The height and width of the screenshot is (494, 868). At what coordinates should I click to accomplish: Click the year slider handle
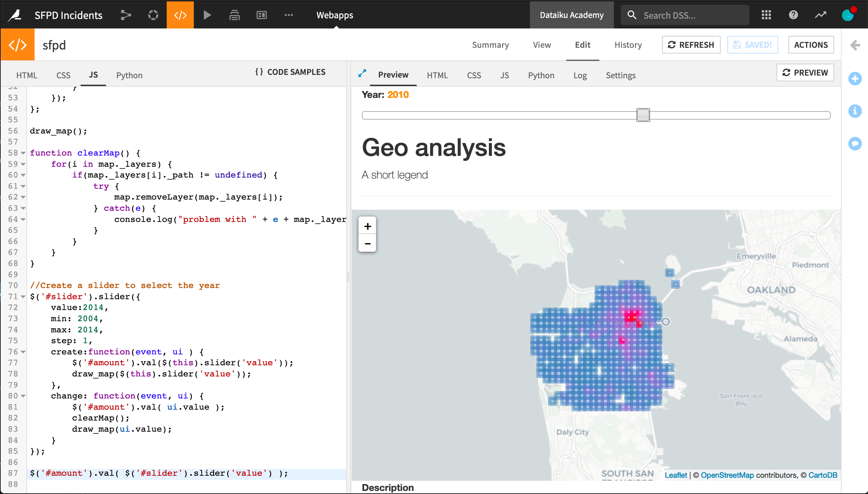643,115
